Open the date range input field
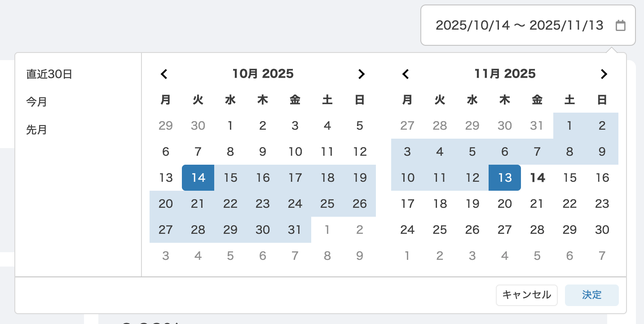Viewport: 644px width, 324px height. click(519, 26)
